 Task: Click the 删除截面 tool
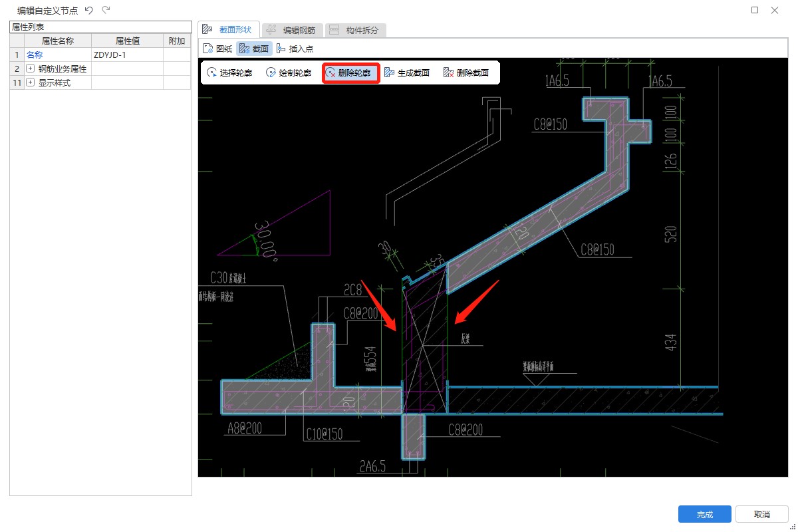pyautogui.click(x=466, y=73)
